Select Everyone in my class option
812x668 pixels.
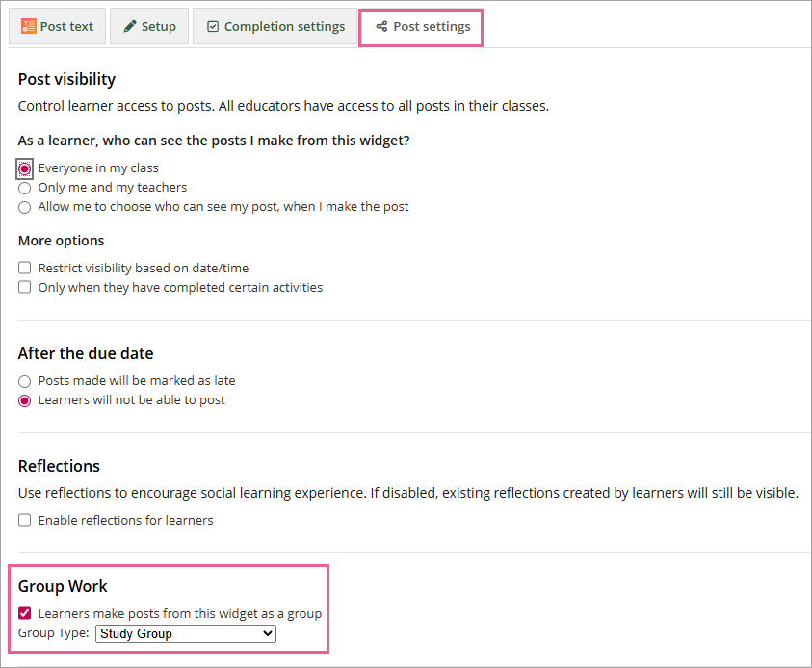[x=24, y=168]
